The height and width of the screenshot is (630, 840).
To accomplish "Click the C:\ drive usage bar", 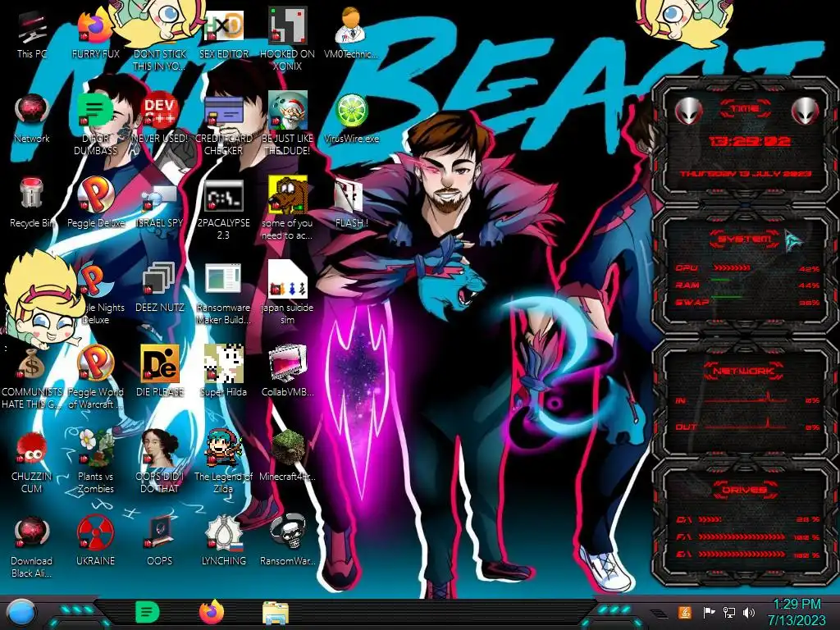I will click(x=710, y=519).
